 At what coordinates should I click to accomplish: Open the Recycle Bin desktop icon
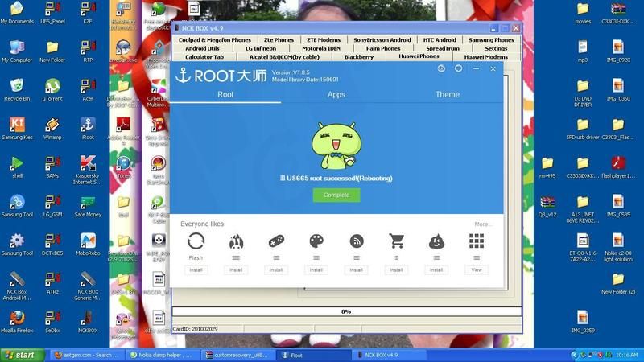[x=17, y=87]
